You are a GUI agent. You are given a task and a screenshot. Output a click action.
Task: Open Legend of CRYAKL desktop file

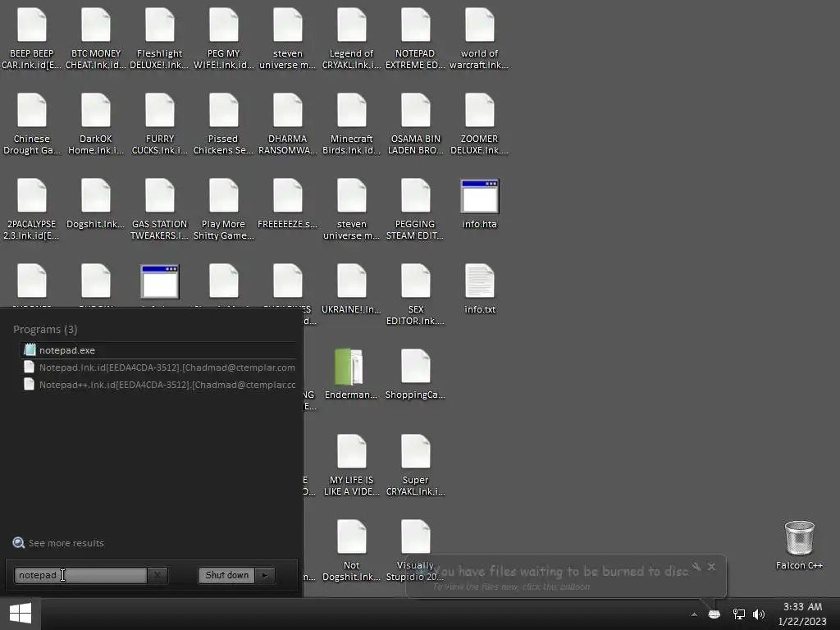pyautogui.click(x=351, y=39)
